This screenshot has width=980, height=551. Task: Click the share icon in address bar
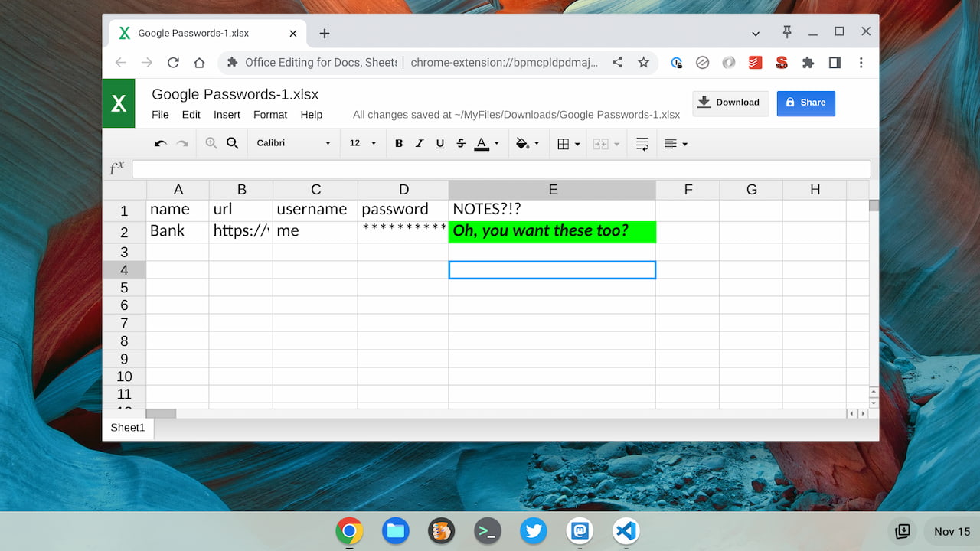coord(617,63)
